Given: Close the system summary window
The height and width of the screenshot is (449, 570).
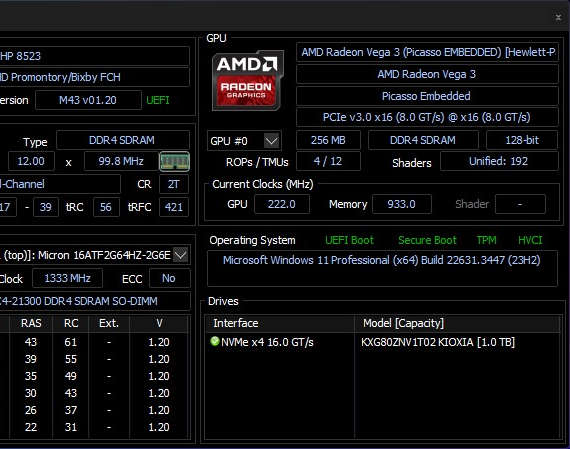Looking at the screenshot, I should (x=558, y=17).
